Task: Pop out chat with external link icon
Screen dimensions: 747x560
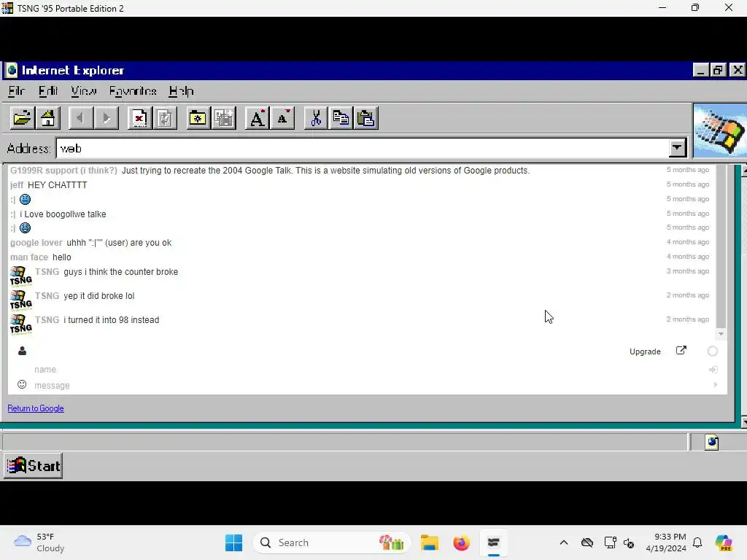Action: [x=681, y=351]
